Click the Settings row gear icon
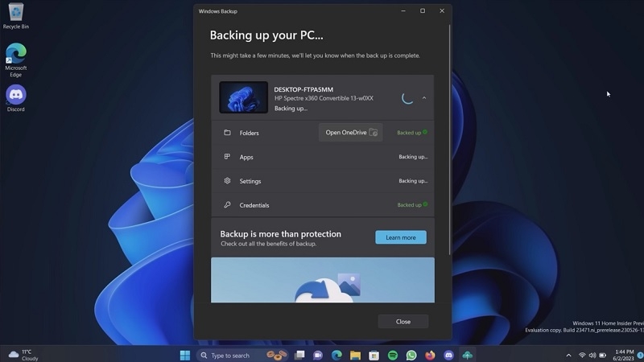The width and height of the screenshot is (644, 362). click(227, 180)
